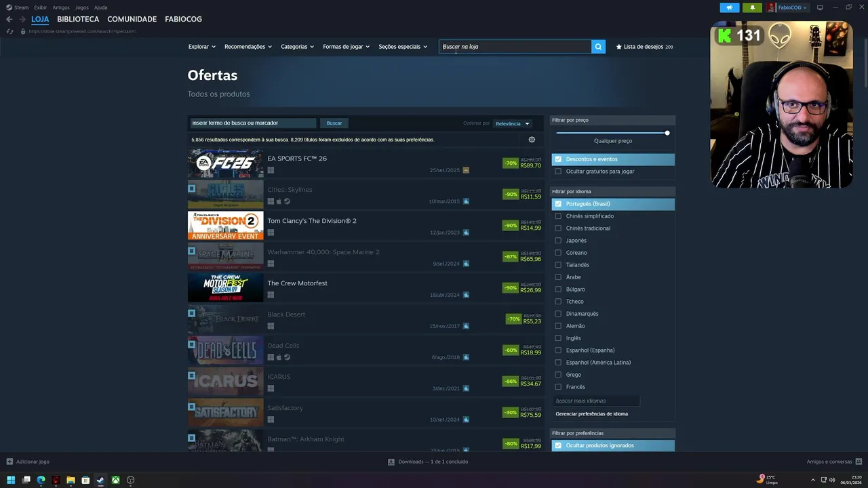Click the Buscar na loja search field
The image size is (868, 488).
[515, 47]
